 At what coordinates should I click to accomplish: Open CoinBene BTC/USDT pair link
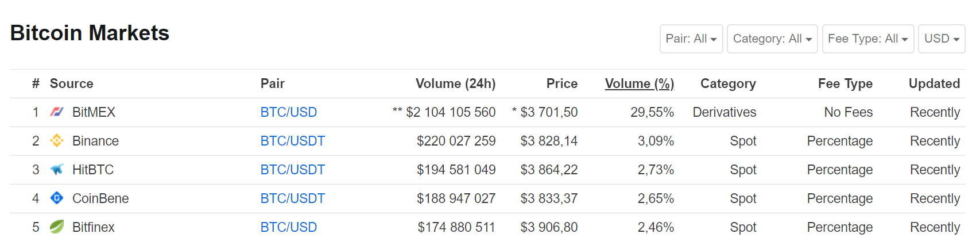(x=293, y=198)
